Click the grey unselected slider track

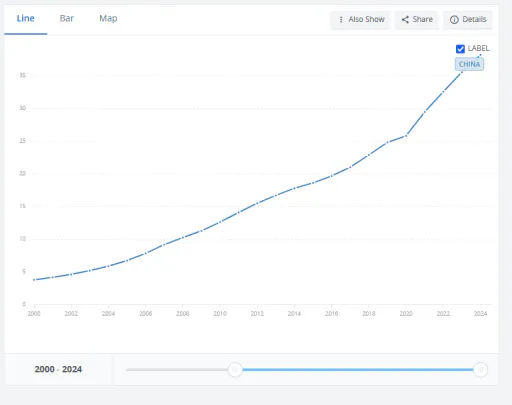point(177,369)
